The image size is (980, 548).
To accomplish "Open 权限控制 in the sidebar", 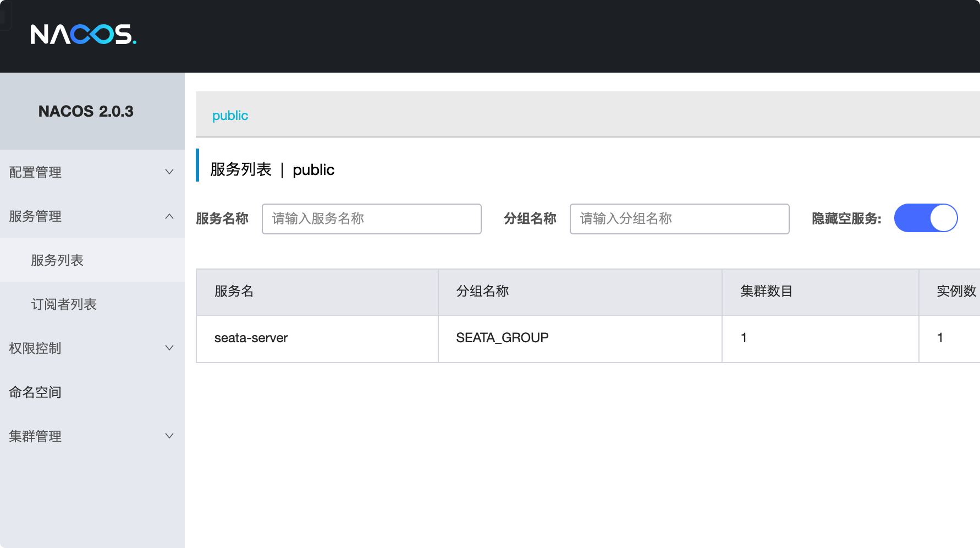I will click(x=92, y=348).
